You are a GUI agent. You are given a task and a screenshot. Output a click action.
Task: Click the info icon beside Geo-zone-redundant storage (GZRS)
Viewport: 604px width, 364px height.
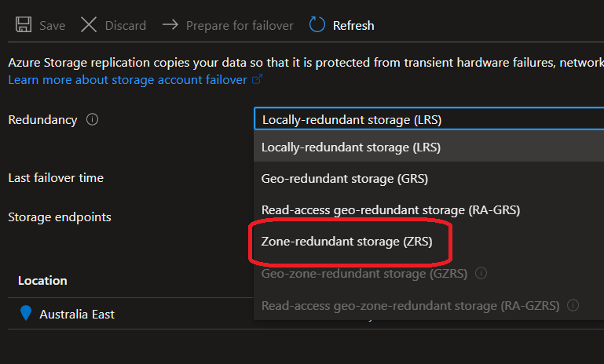[x=481, y=274]
